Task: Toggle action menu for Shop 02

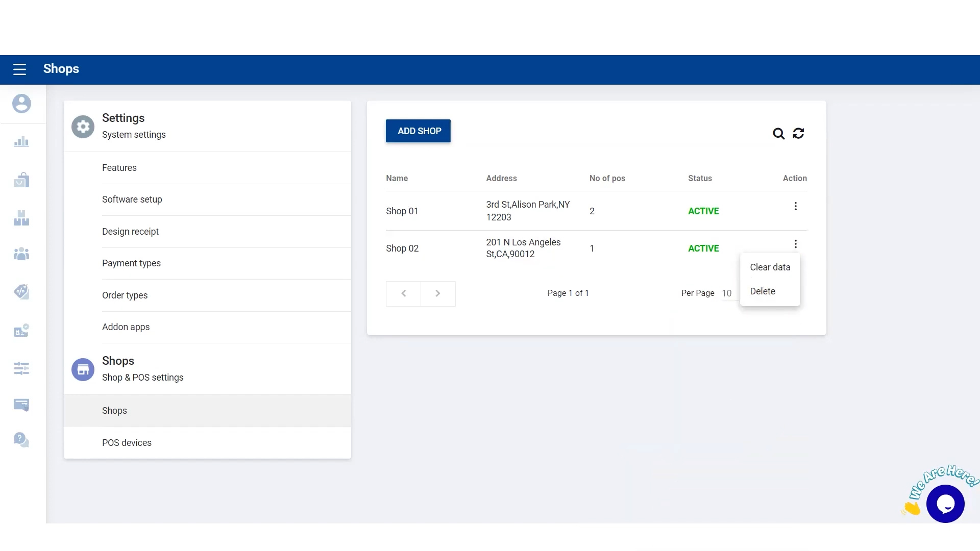Action: (x=795, y=244)
